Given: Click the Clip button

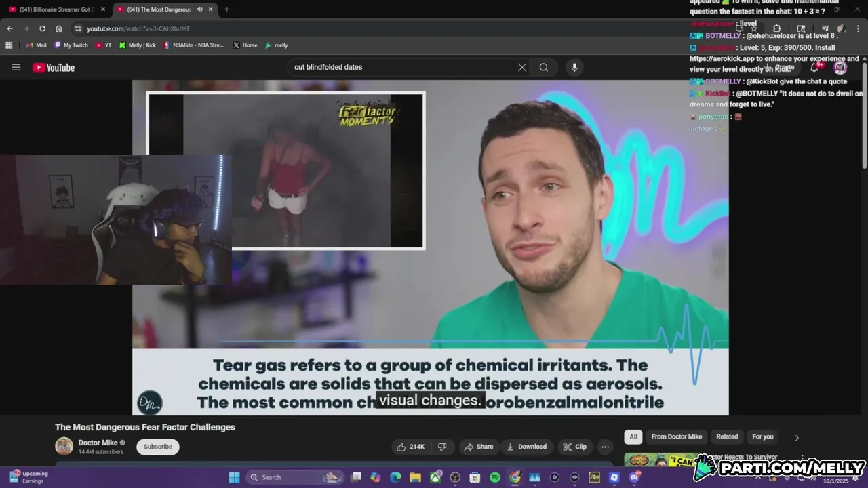Looking at the screenshot, I should tap(574, 447).
